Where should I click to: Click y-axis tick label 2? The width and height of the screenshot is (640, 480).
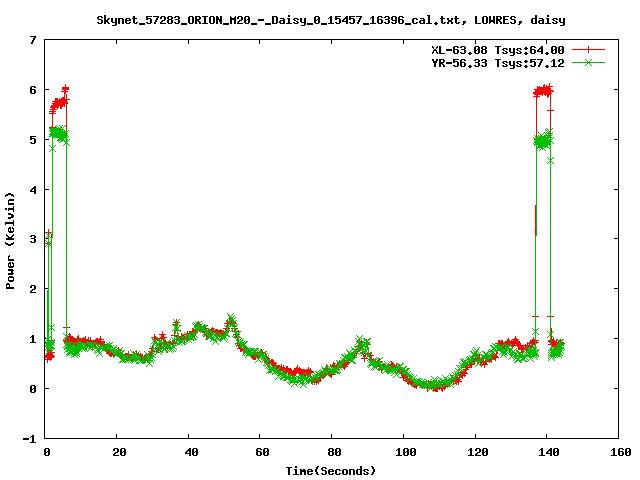click(33, 289)
